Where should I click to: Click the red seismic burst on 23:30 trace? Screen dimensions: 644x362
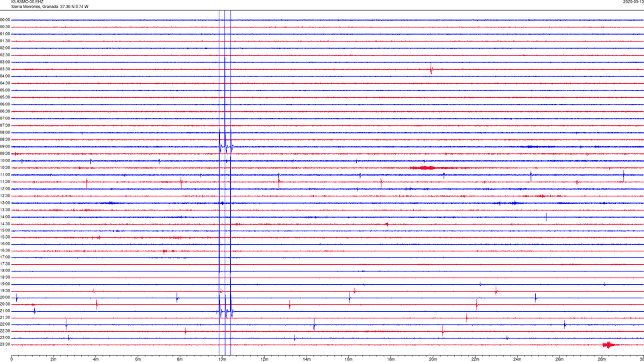tap(609, 345)
